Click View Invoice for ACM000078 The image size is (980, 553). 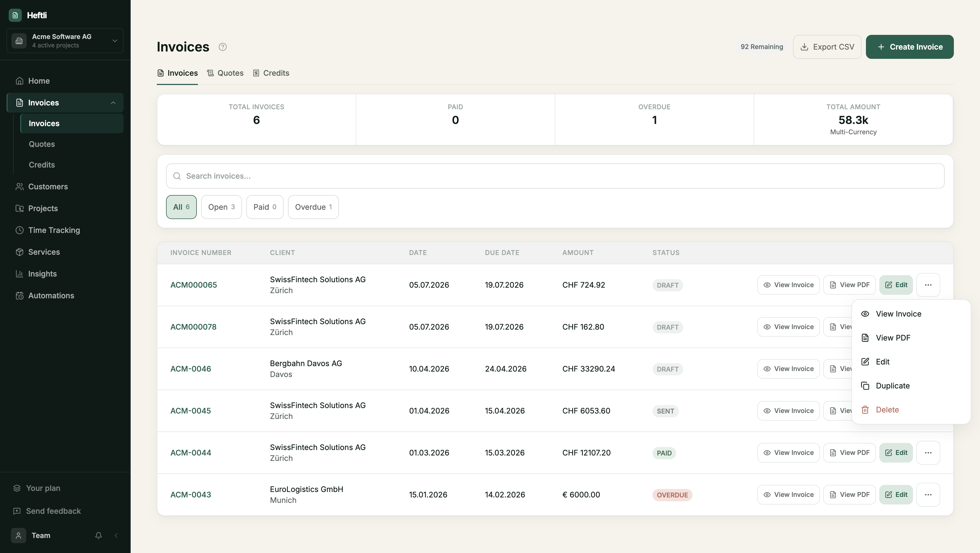788,327
